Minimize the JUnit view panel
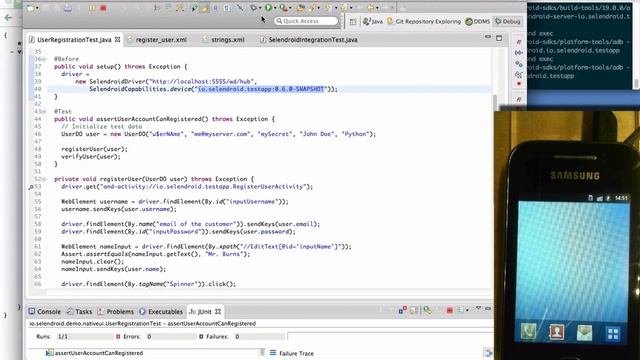This screenshot has height=360, width=640. [x=488, y=309]
